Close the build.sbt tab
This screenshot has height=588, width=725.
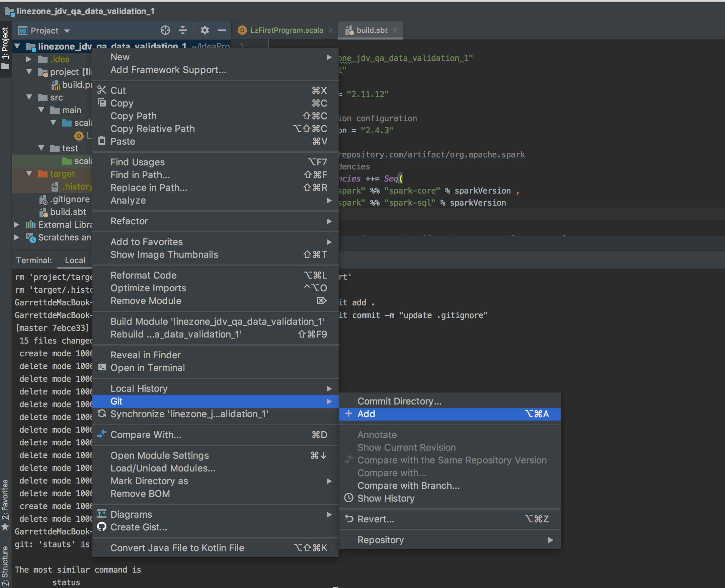[395, 30]
